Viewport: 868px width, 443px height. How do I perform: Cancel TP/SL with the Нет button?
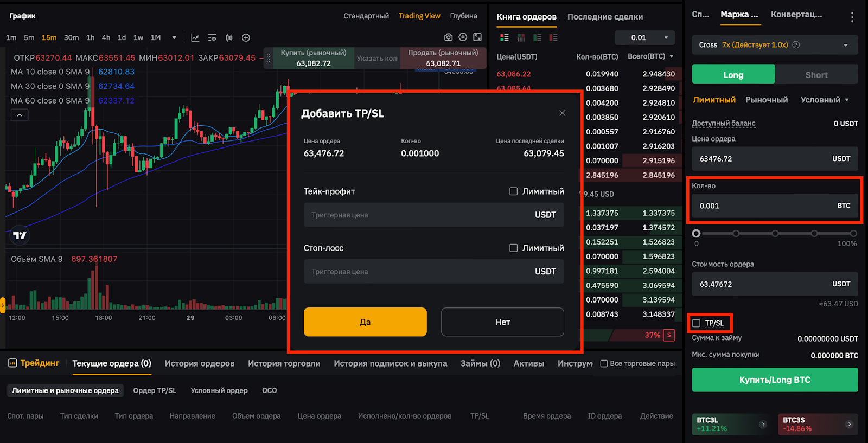coord(502,322)
